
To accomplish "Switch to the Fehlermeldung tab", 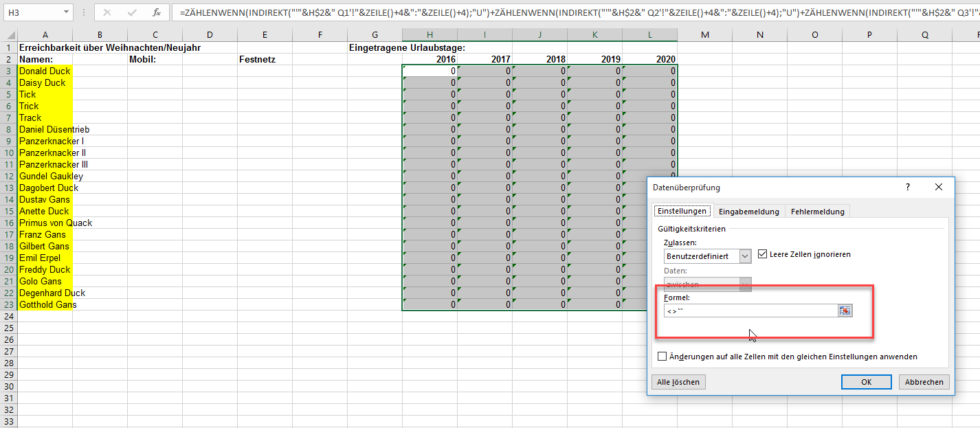I will pos(817,212).
